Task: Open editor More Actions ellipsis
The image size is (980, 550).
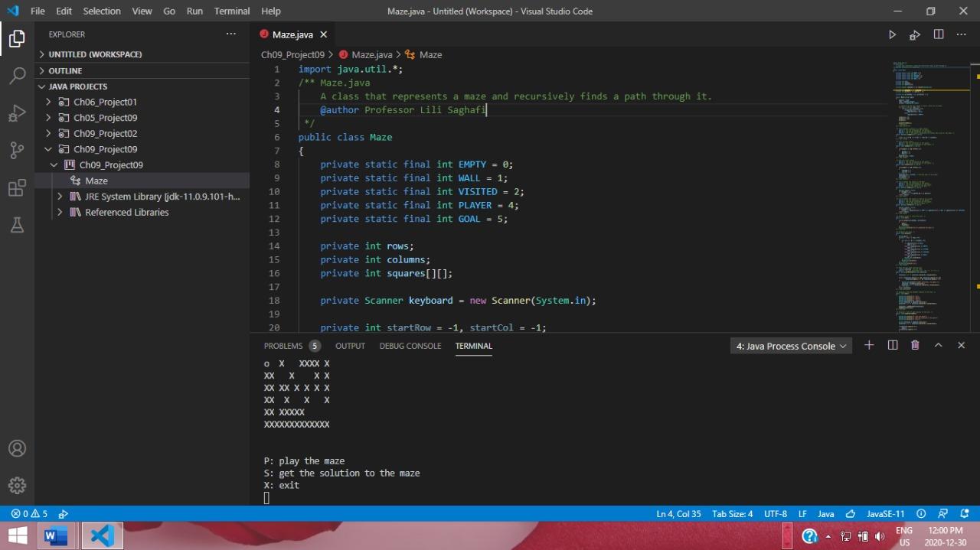Action: [x=962, y=34]
